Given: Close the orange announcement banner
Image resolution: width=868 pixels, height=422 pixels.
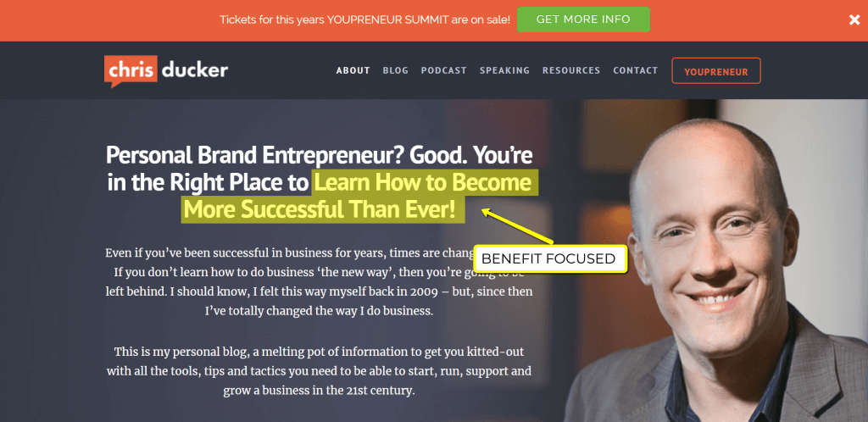Looking at the screenshot, I should (x=854, y=19).
